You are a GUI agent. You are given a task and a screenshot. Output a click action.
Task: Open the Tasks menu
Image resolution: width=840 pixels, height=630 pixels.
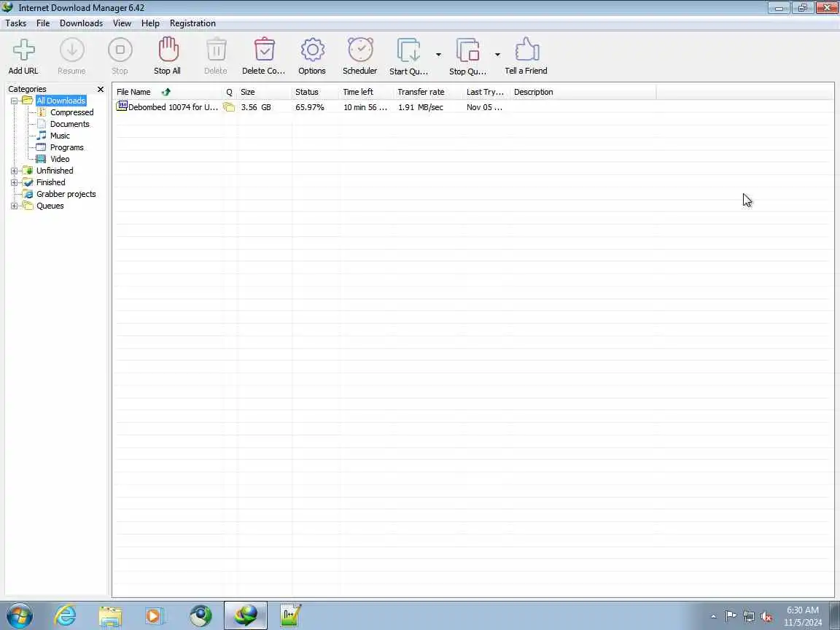(x=15, y=23)
